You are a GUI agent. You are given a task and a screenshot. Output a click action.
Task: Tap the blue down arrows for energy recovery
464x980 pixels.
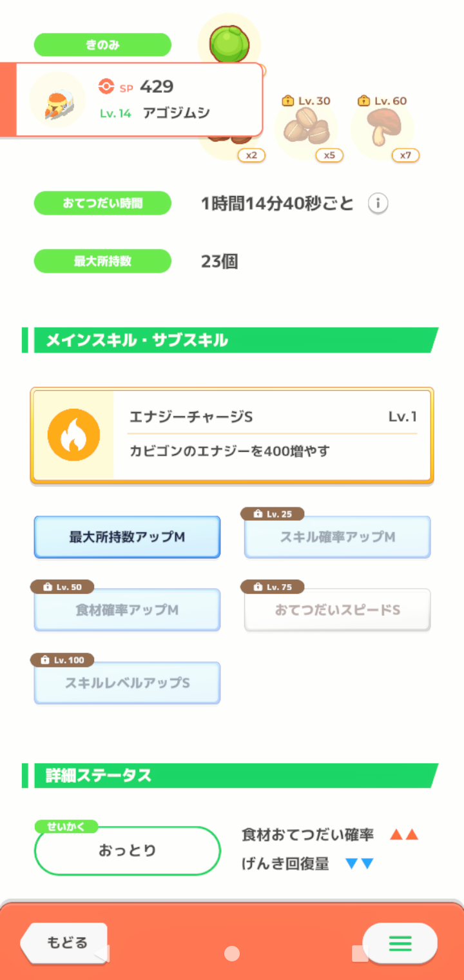pyautogui.click(x=360, y=864)
